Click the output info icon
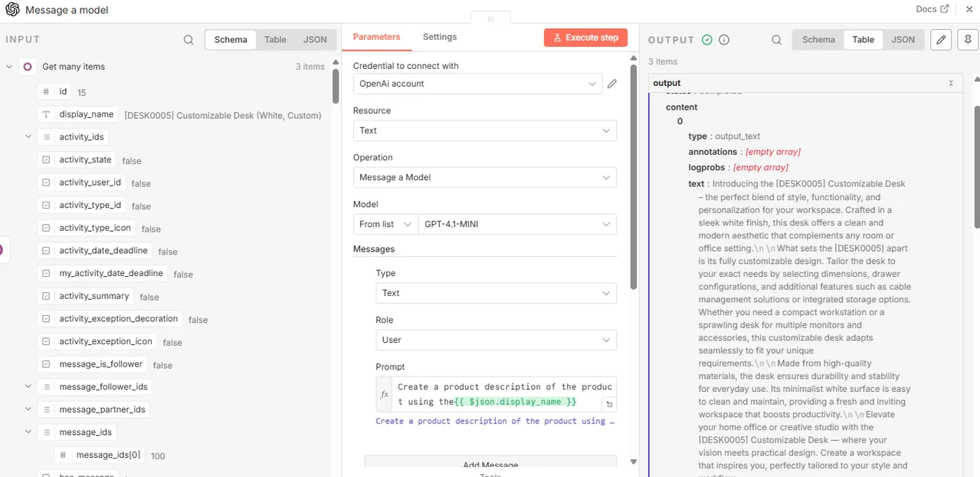 point(724,40)
